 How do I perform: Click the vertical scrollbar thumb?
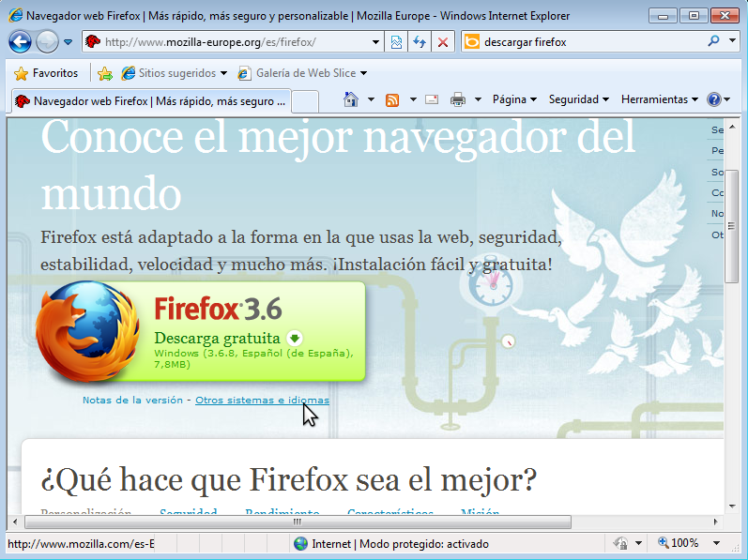(x=732, y=226)
